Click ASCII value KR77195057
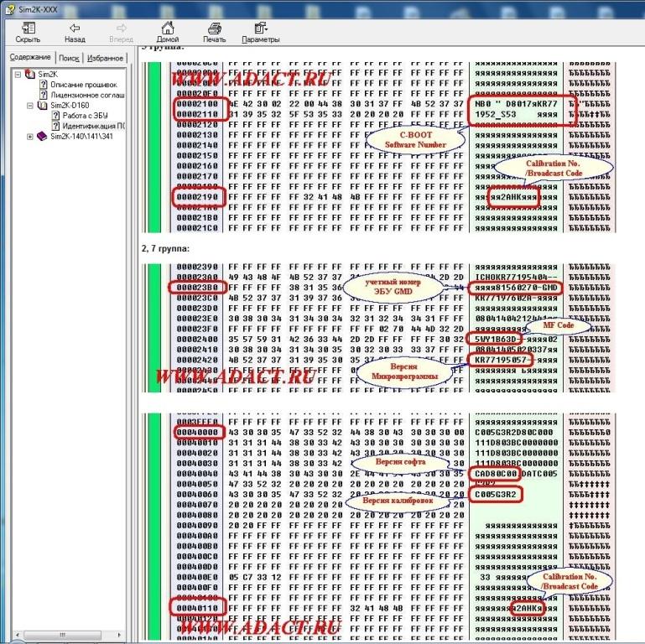This screenshot has height=644, width=645. click(x=501, y=360)
